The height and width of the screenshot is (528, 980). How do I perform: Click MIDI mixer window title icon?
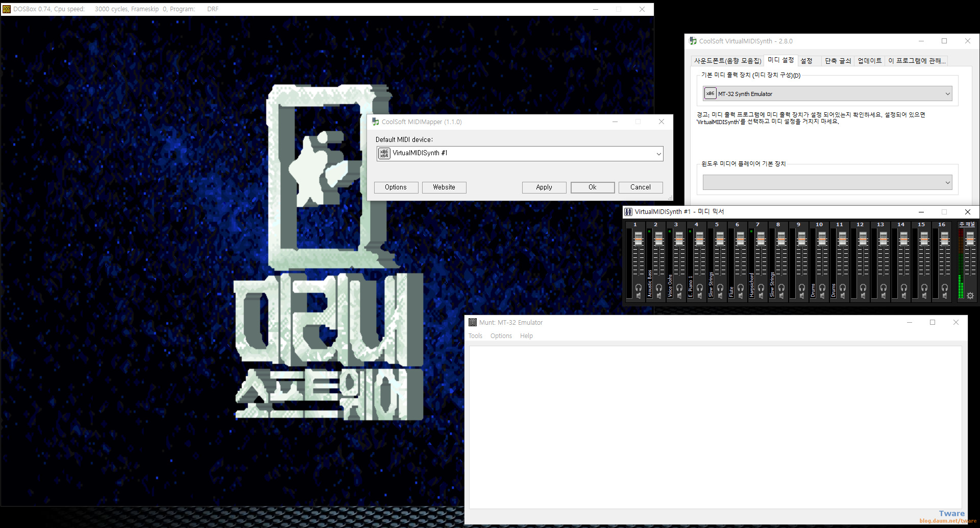[628, 212]
